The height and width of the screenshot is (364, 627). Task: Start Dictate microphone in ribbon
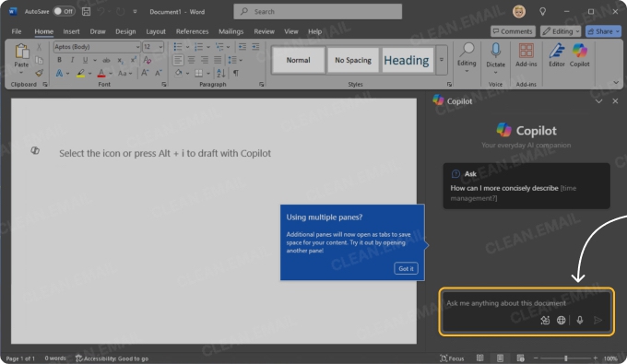click(x=495, y=58)
